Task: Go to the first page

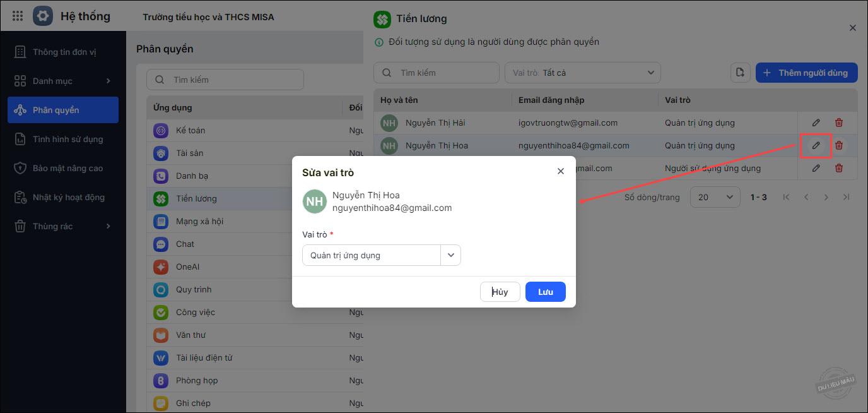Action: tap(786, 197)
